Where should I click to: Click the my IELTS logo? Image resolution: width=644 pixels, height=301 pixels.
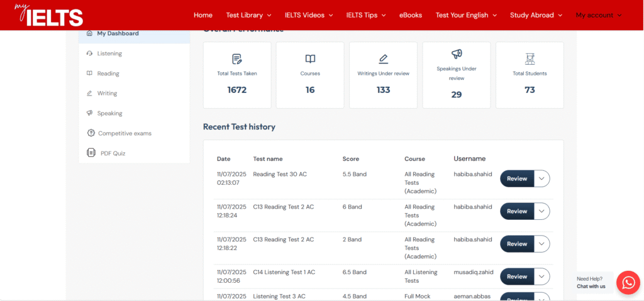coord(49,15)
